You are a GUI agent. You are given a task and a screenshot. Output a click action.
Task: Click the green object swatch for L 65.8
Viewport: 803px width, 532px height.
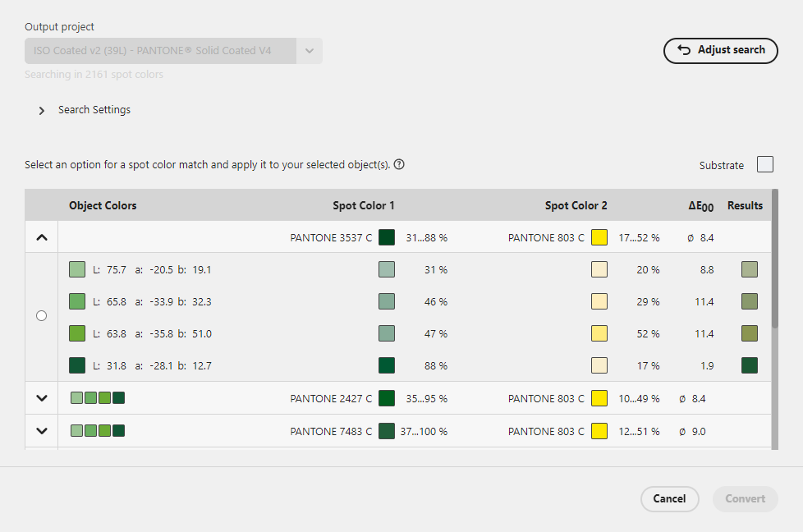(x=77, y=301)
